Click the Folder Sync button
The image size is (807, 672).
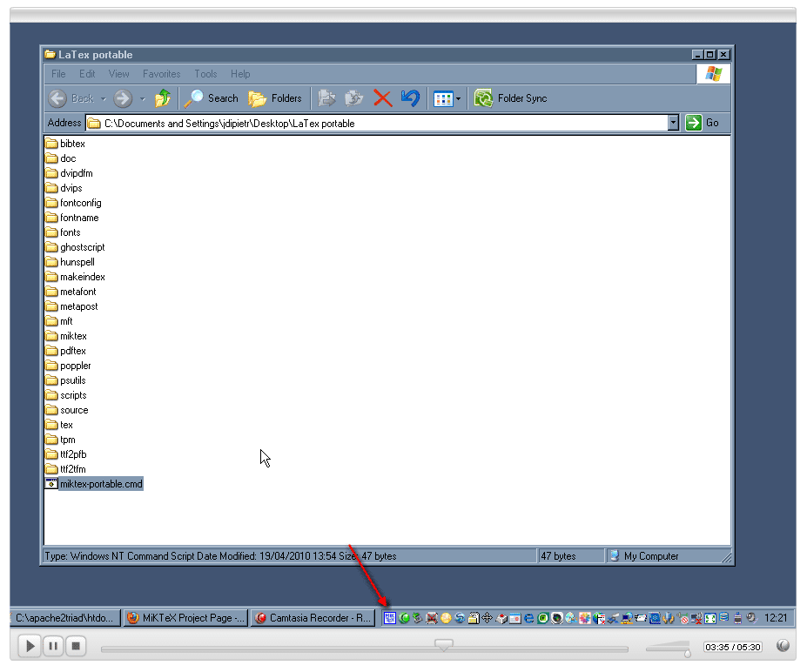pos(510,98)
